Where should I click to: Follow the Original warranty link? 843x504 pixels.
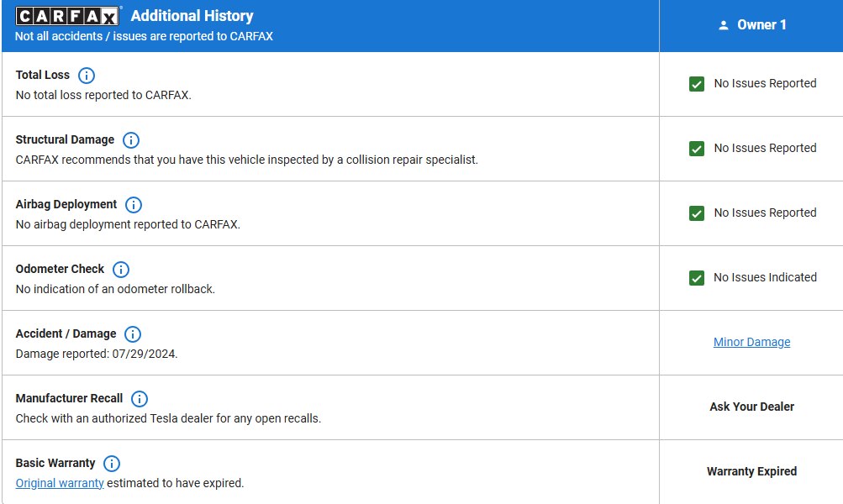(x=60, y=483)
